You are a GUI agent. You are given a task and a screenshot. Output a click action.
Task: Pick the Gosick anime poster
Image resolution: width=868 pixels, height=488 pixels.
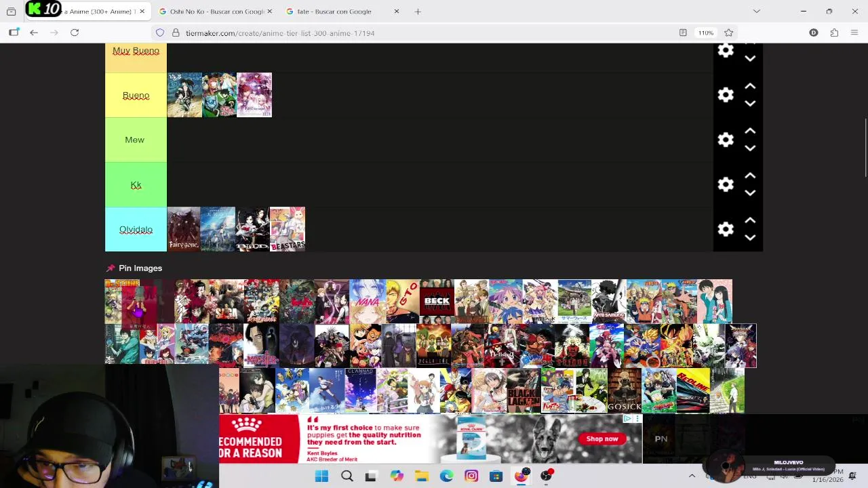click(624, 390)
